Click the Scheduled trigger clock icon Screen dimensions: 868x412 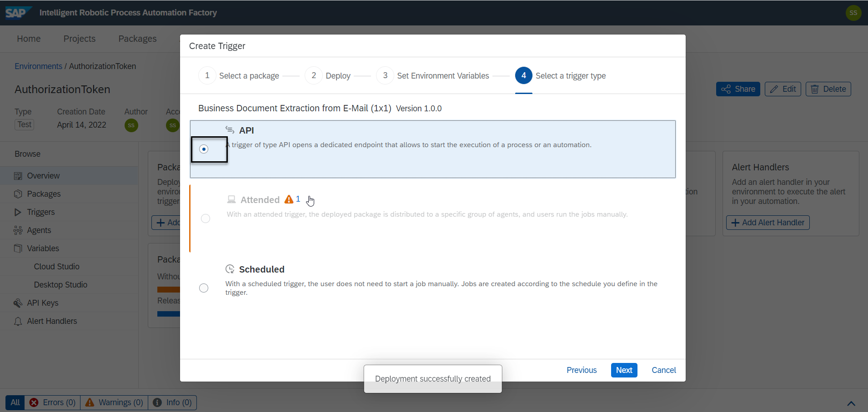pos(230,269)
